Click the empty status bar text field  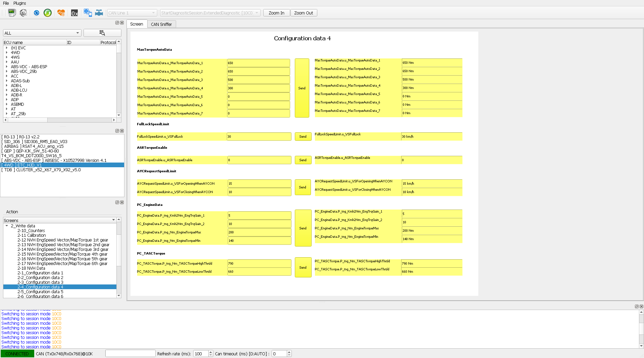130,354
